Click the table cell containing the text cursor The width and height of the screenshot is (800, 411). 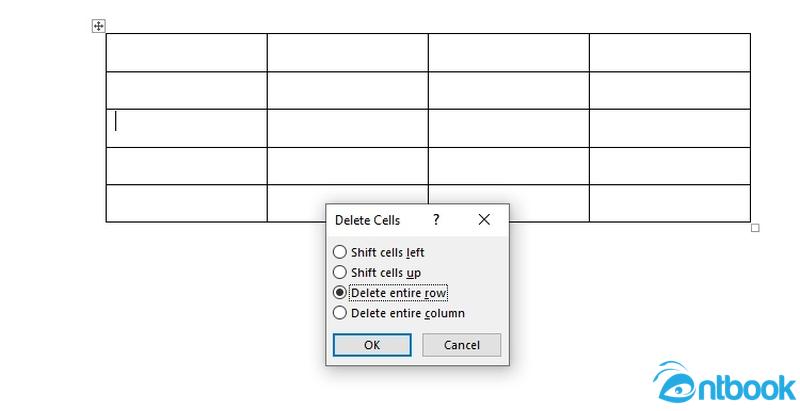pos(187,128)
